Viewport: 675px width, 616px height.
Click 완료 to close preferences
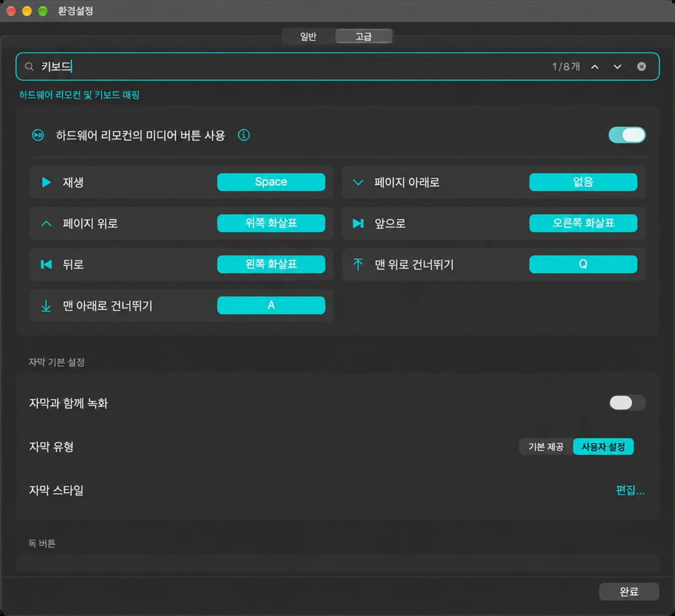click(x=629, y=592)
